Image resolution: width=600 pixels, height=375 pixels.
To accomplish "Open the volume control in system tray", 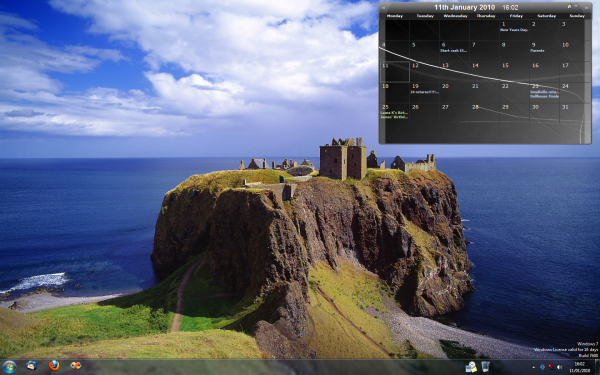I will pos(559,367).
